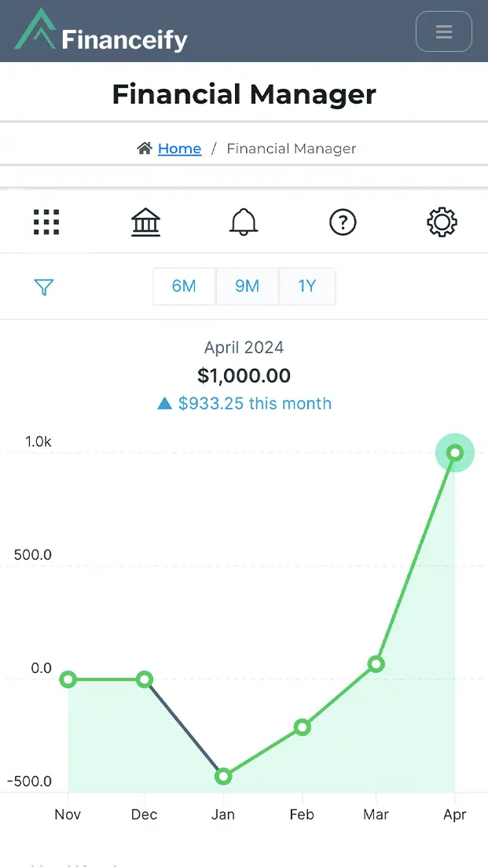The width and height of the screenshot is (488, 868).
Task: Click the November chart data point
Action: click(68, 679)
